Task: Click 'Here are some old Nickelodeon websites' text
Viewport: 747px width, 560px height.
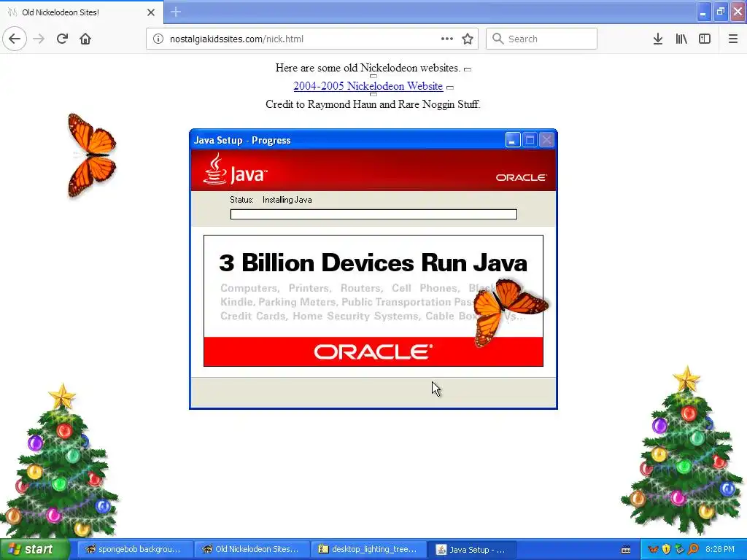Action: 368,68
